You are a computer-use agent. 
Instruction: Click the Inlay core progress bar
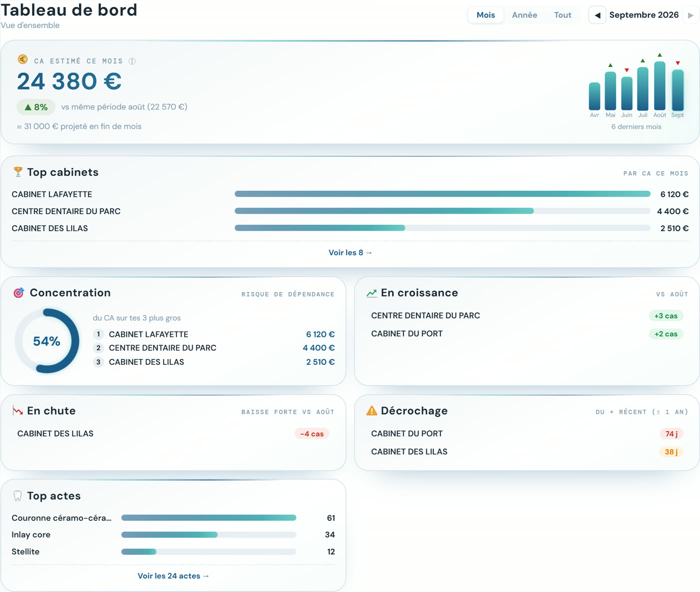click(x=209, y=535)
